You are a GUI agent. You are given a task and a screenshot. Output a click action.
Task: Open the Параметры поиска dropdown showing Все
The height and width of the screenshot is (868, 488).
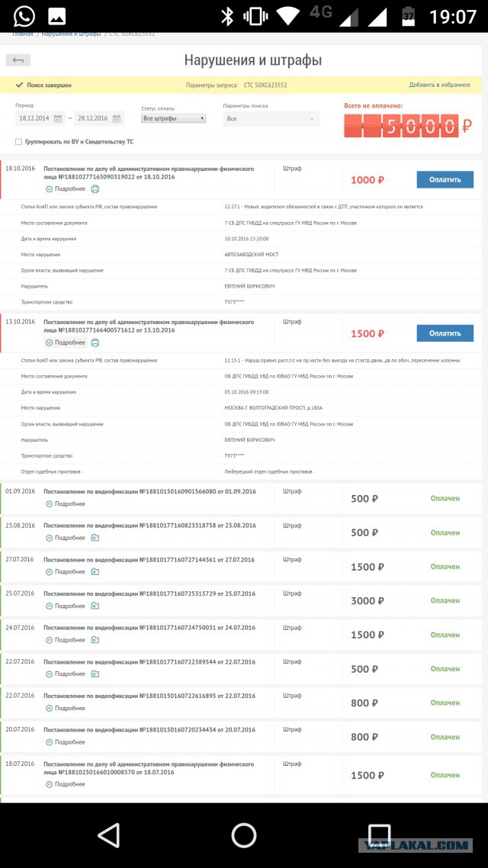271,118
